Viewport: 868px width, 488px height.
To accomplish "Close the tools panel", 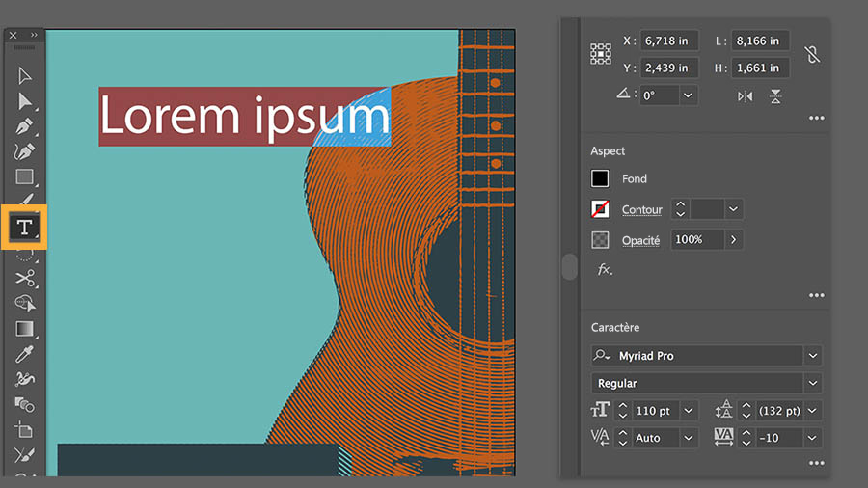I will click(x=13, y=35).
